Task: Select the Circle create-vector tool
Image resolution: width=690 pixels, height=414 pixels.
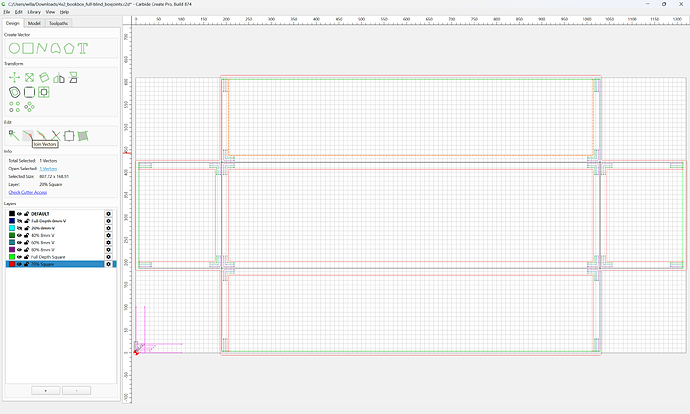Action: 14,48
